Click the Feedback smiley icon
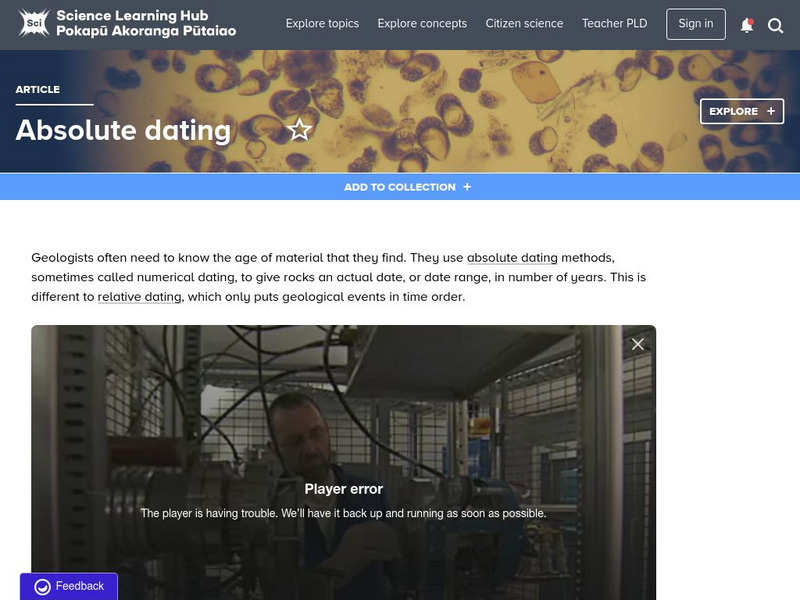Image resolution: width=800 pixels, height=600 pixels. (42, 587)
